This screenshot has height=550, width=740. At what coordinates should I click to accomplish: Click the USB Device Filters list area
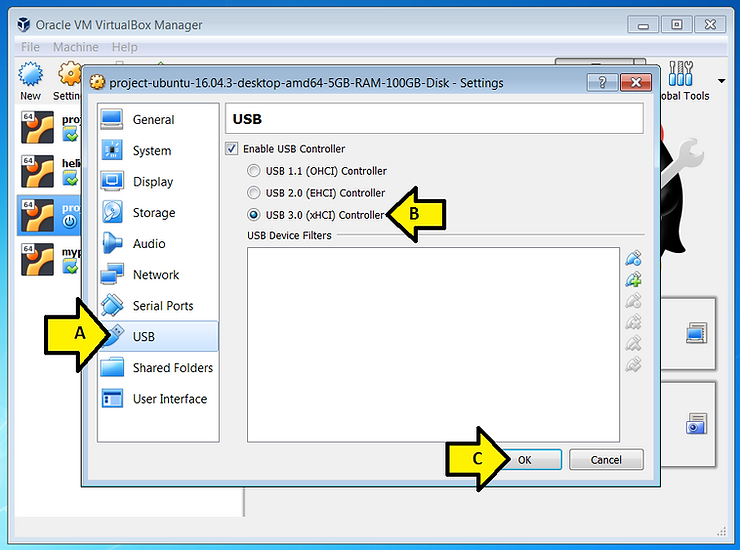coord(433,345)
